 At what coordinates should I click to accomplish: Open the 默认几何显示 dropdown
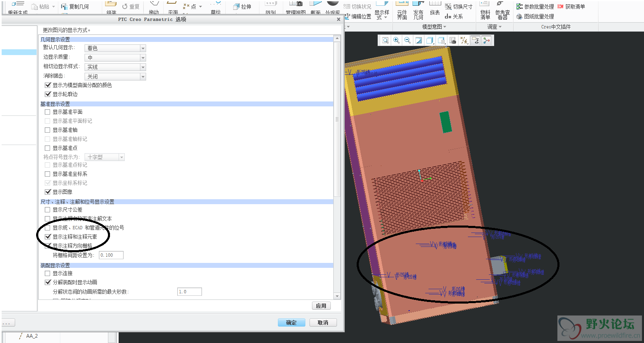115,48
